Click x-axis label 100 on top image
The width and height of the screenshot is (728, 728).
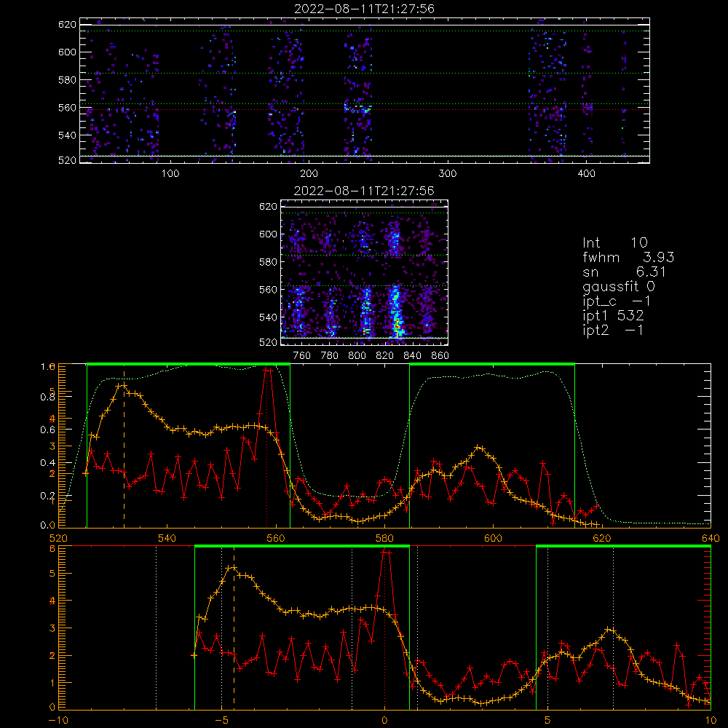(x=170, y=174)
